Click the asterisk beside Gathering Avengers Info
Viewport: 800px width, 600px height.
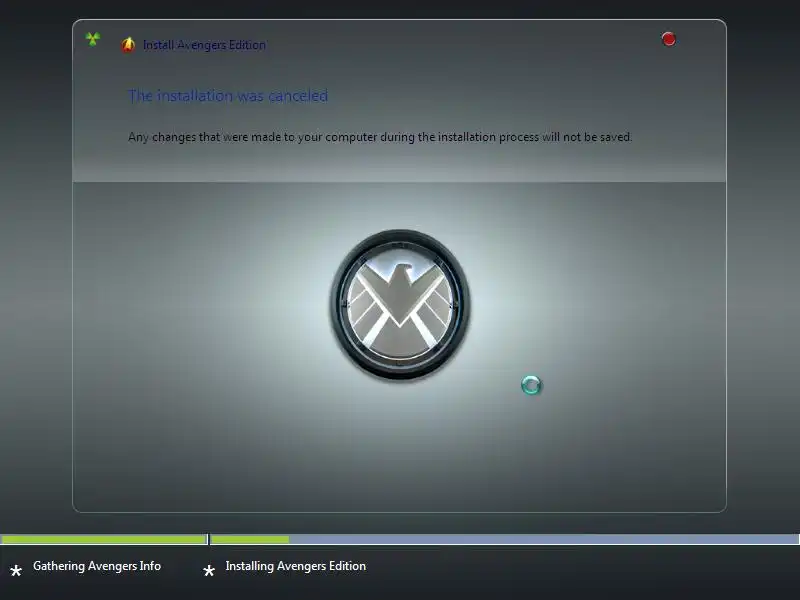click(x=16, y=570)
